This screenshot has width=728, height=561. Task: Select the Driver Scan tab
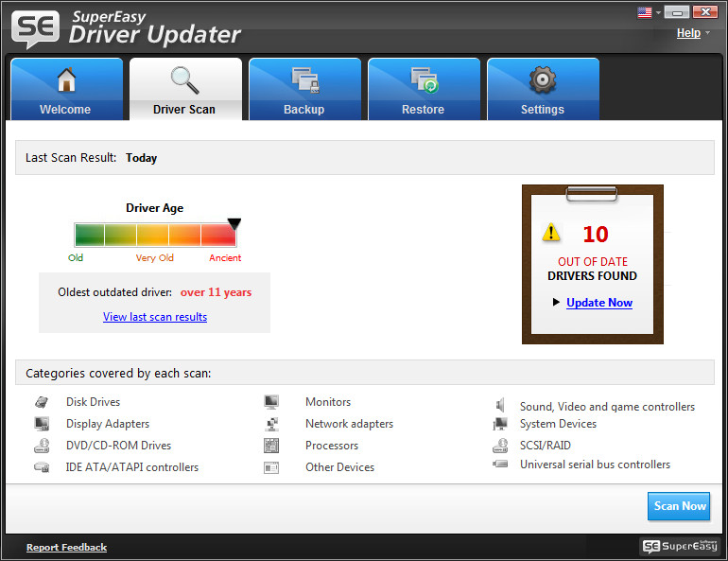tap(185, 89)
